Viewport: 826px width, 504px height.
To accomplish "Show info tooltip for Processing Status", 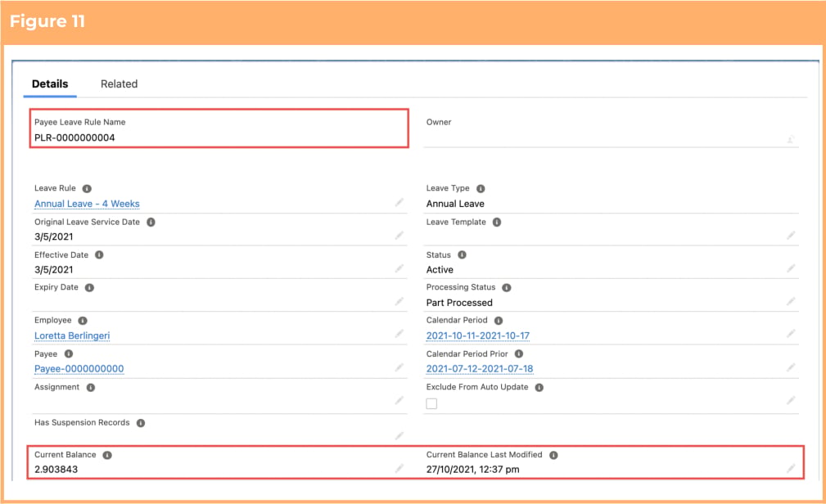I will coord(507,287).
